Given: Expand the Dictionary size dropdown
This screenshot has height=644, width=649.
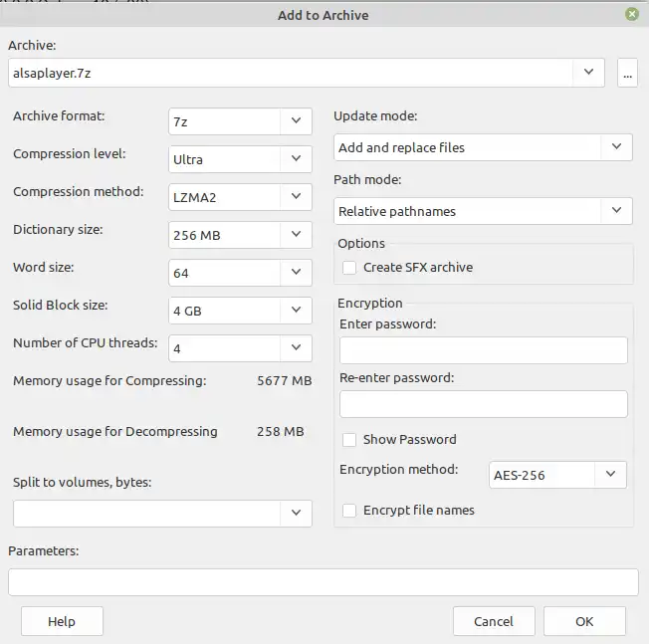Looking at the screenshot, I should point(296,235).
